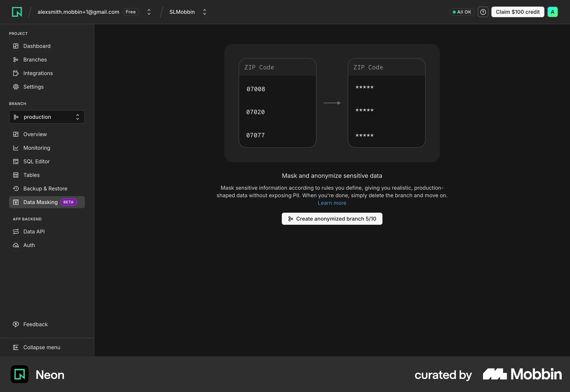Image resolution: width=570 pixels, height=392 pixels.
Task: Click Claim $100 credit button
Action: click(518, 12)
